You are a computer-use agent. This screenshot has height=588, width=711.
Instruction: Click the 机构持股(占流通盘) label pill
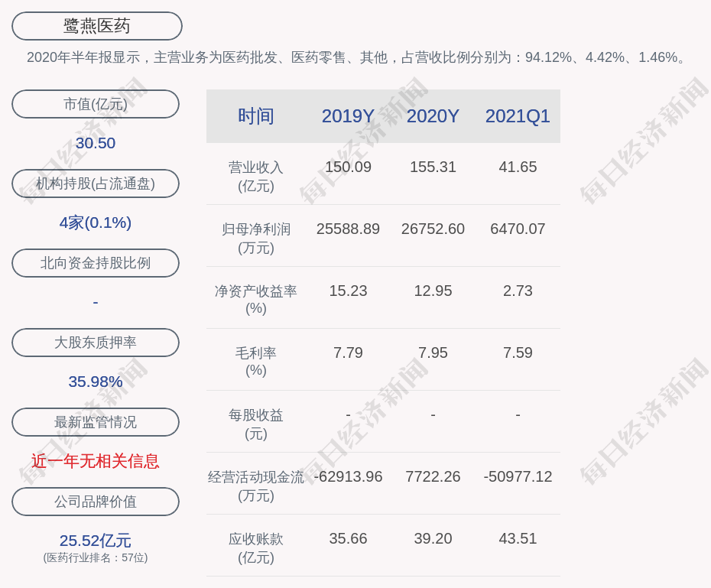click(96, 184)
